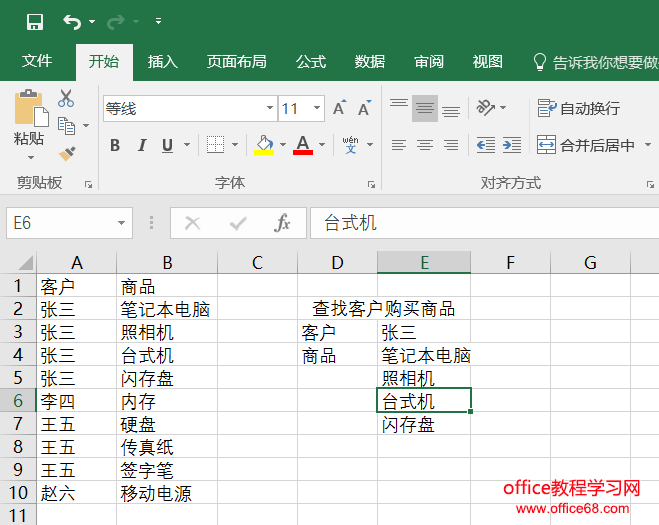This screenshot has width=659, height=525.
Task: Toggle Middle Align vertical alignment
Action: 425,108
